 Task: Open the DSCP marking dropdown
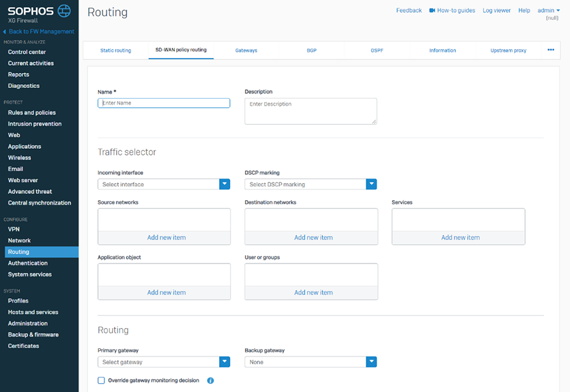click(371, 184)
